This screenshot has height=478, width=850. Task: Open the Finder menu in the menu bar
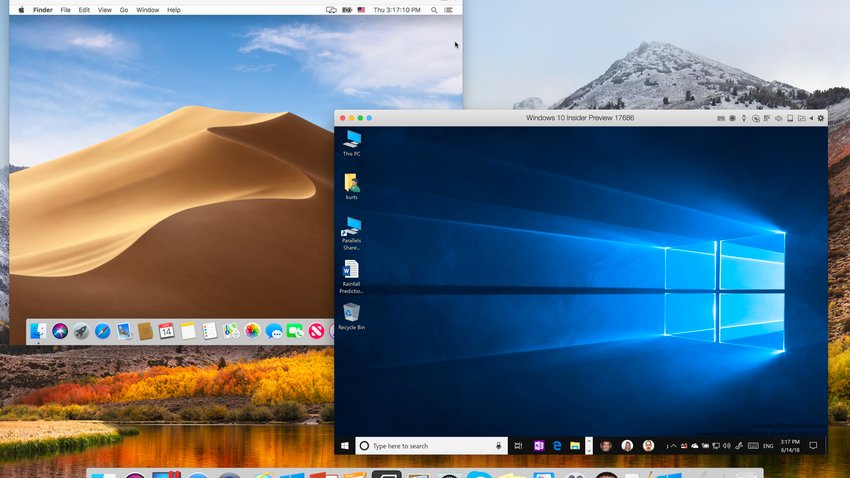(43, 10)
